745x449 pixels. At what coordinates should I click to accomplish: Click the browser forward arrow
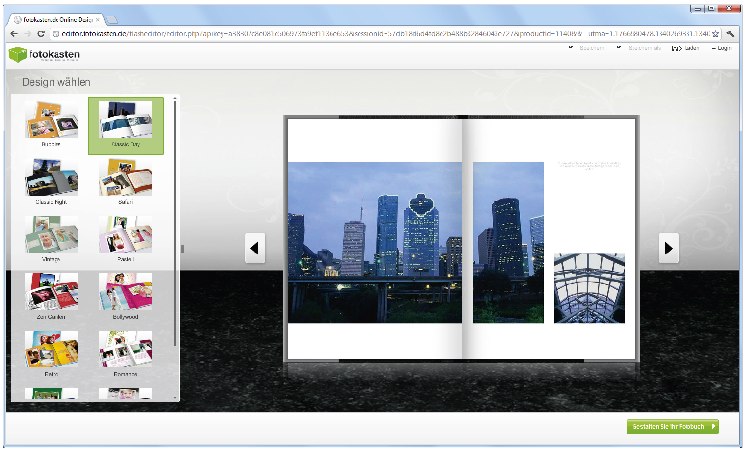(x=27, y=33)
